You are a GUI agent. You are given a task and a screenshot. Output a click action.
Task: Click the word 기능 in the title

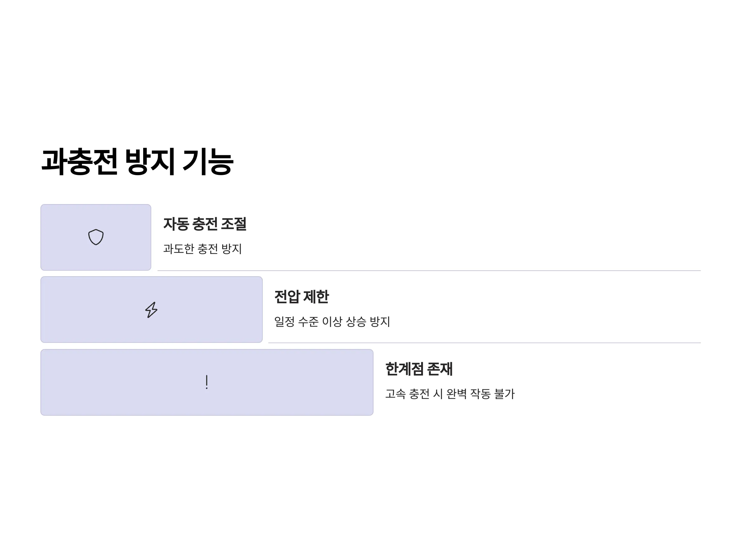coord(208,161)
